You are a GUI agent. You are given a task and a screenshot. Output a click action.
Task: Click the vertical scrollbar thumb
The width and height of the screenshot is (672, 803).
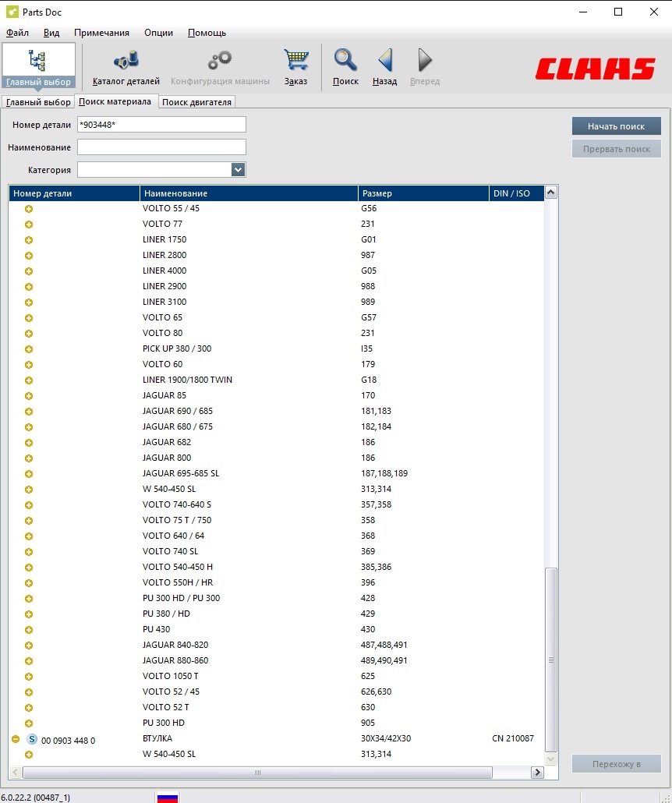(x=550, y=660)
